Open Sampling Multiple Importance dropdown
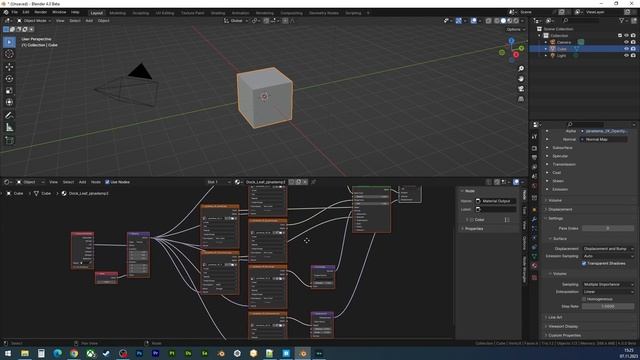Screen dimensions: 640x360 click(608, 284)
